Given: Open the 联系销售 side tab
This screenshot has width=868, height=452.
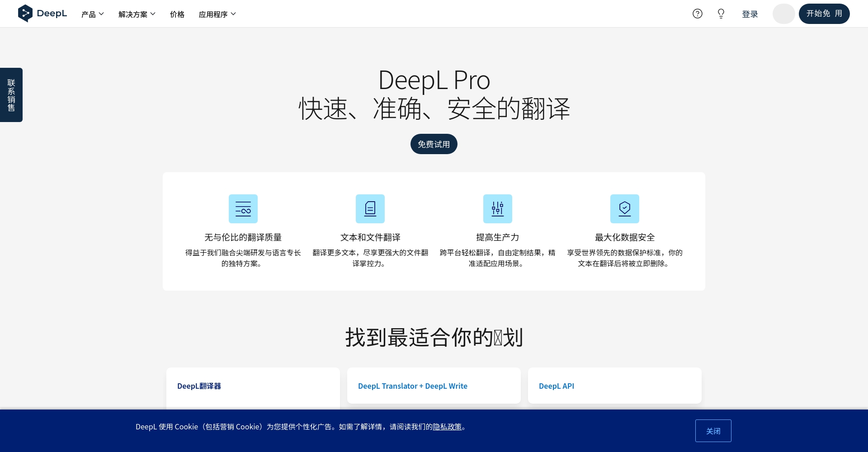Looking at the screenshot, I should [11, 95].
